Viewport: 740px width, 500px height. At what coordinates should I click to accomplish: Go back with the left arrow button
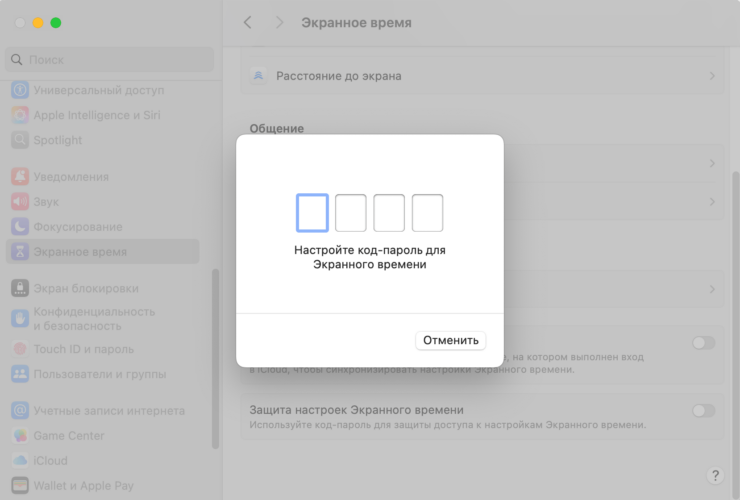pos(248,23)
